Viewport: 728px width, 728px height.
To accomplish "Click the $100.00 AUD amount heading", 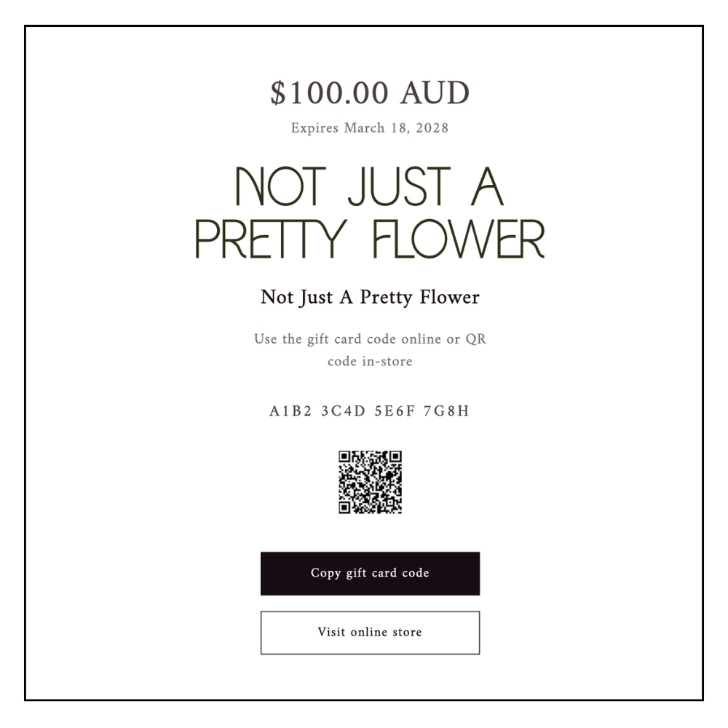I will 370,91.
